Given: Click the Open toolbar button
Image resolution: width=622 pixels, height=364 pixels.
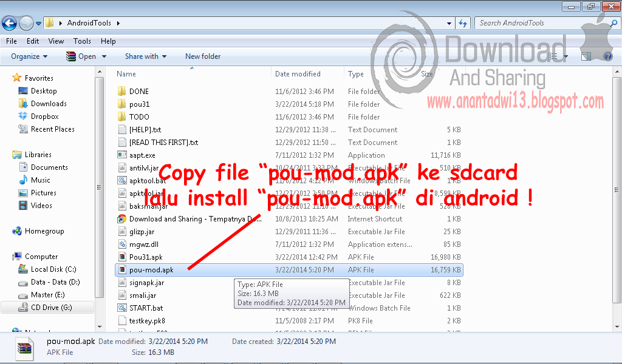Looking at the screenshot, I should tap(81, 56).
